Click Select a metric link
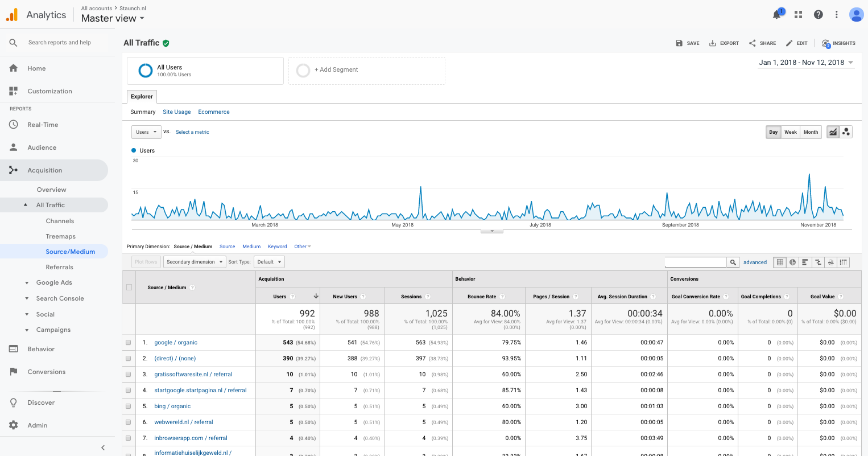Image resolution: width=868 pixels, height=456 pixels. click(192, 132)
